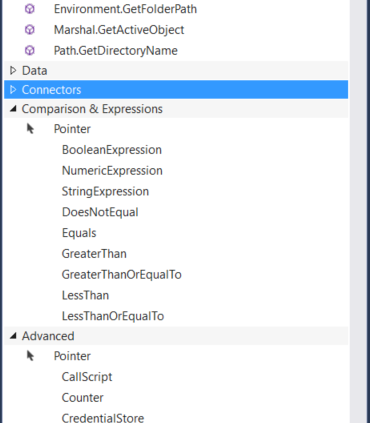Viewport: 370px width, 423px height.
Task: Select the Pointer arrow icon under Comparison & Expressions
Action: [30, 129]
